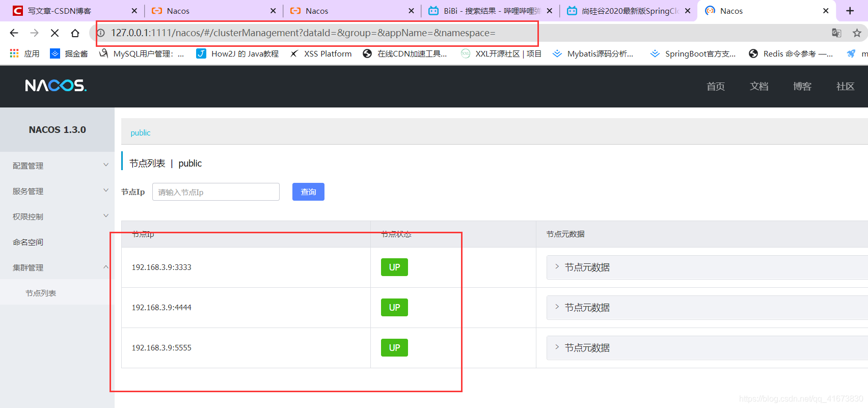Open XSS Platform bookmark
Viewport: 868px width, 408px height.
click(320, 53)
